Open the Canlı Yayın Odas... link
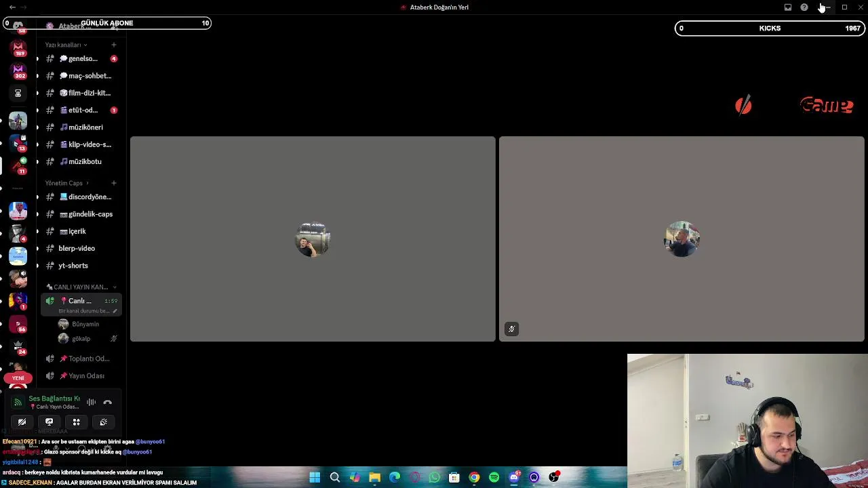 pyautogui.click(x=54, y=407)
